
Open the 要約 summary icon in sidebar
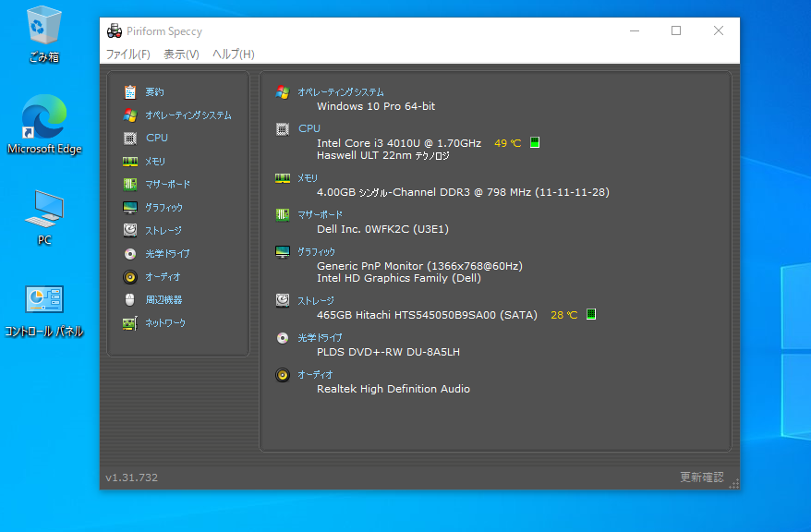click(x=130, y=92)
